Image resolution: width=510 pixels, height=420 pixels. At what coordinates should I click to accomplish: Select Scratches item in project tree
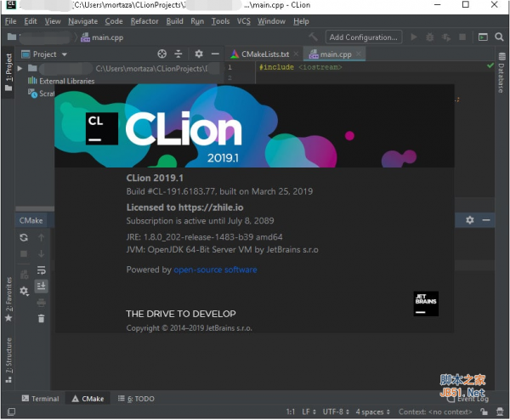click(42, 94)
